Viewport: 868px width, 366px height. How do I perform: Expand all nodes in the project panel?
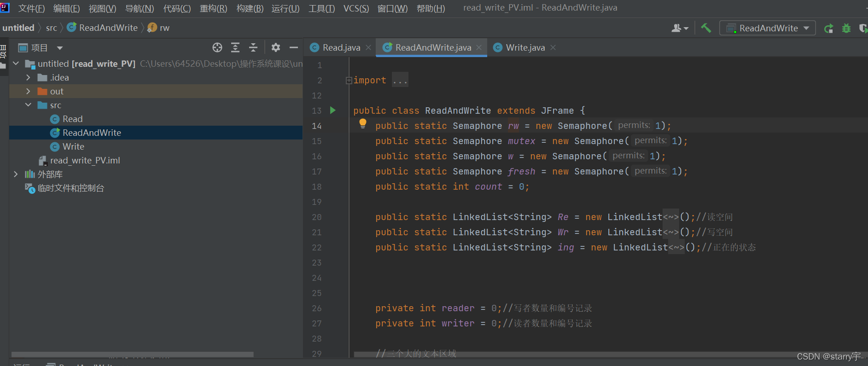pyautogui.click(x=235, y=47)
